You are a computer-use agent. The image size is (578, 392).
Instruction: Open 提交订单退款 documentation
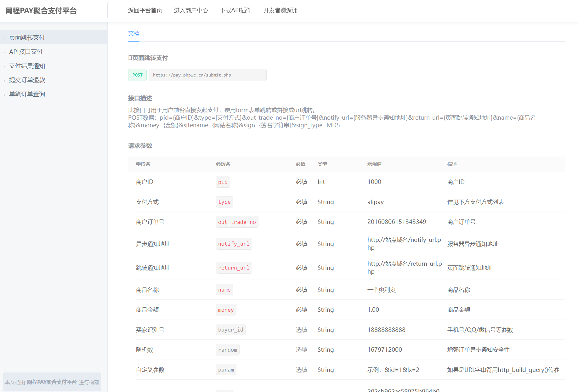coord(27,80)
